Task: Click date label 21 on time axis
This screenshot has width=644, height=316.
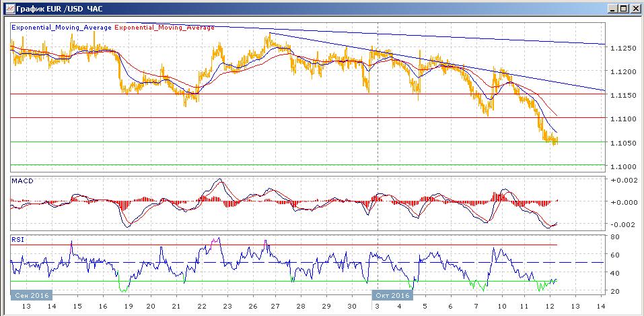Action: (176, 307)
